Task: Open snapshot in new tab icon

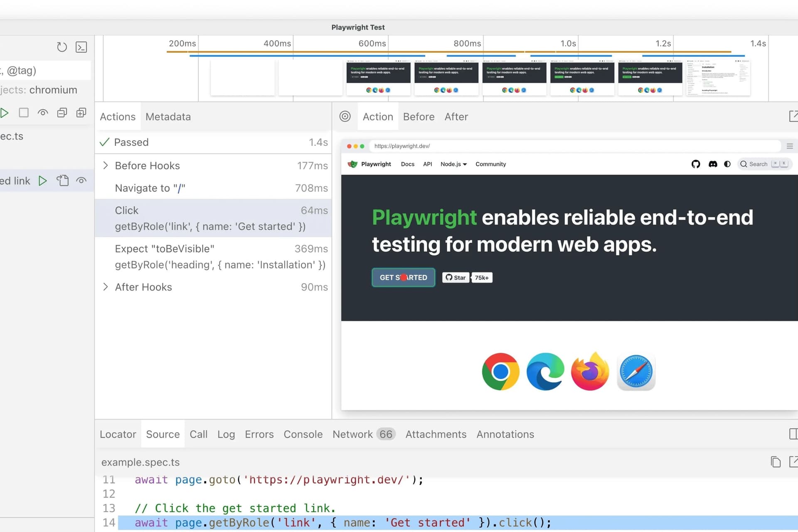Action: (x=793, y=116)
